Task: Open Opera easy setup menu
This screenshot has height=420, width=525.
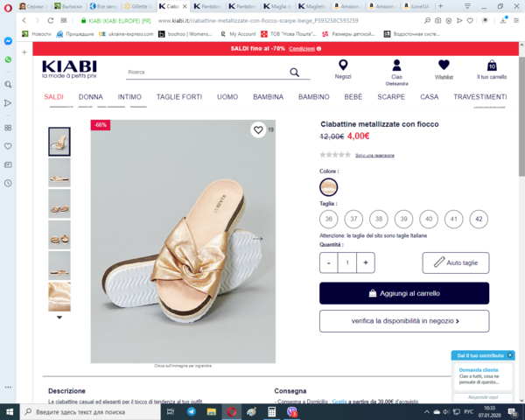Action: (516, 20)
